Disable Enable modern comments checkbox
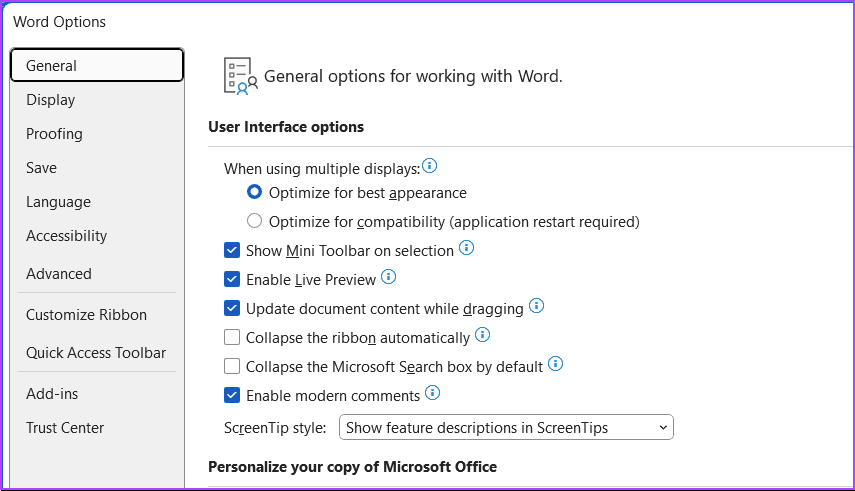Viewport: 855px width, 491px height. pos(232,396)
